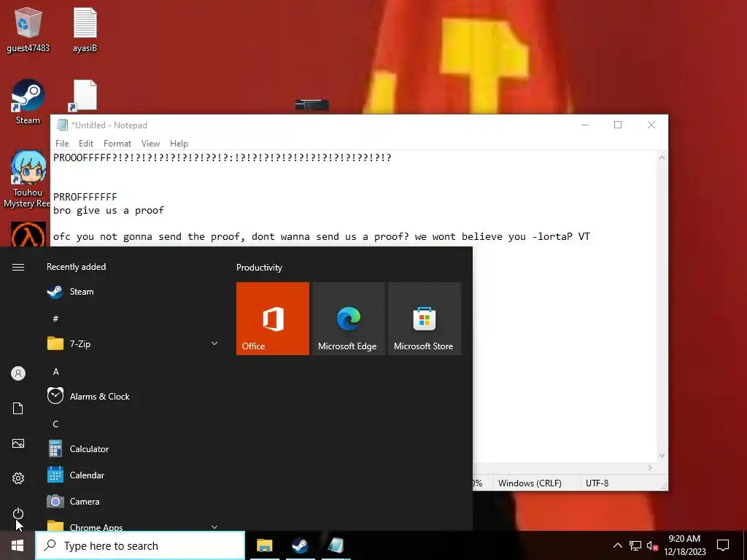Open Pictures from Start sidebar
The height and width of the screenshot is (560, 747).
(18, 443)
